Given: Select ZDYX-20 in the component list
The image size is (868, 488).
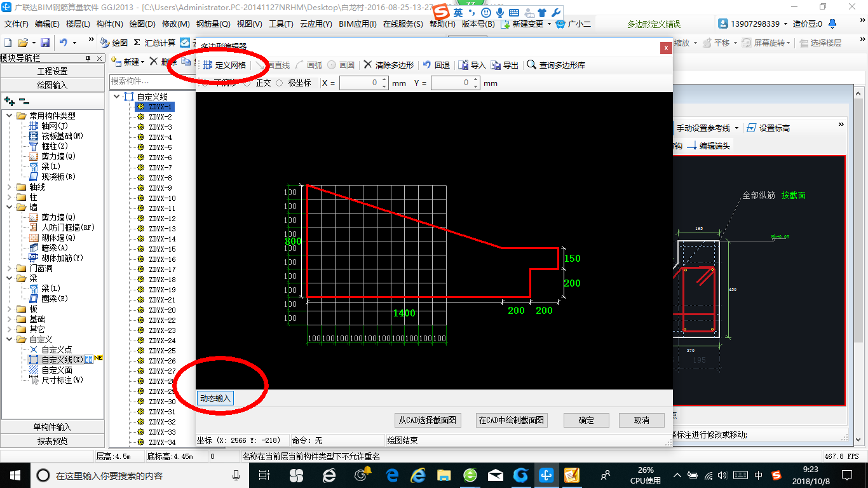Looking at the screenshot, I should [x=162, y=310].
